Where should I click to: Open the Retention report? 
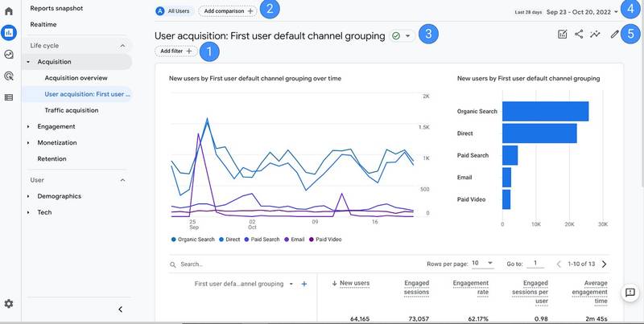(52, 158)
